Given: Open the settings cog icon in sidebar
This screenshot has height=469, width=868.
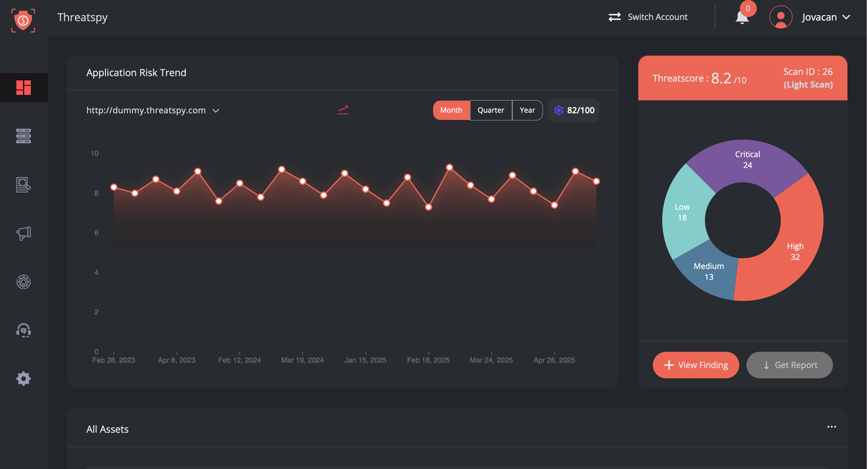Looking at the screenshot, I should (24, 379).
